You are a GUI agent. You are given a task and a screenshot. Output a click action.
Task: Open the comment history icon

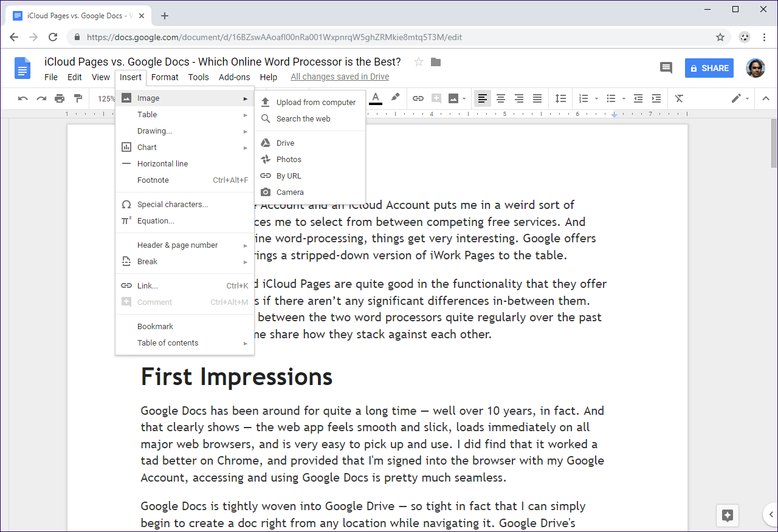(666, 68)
